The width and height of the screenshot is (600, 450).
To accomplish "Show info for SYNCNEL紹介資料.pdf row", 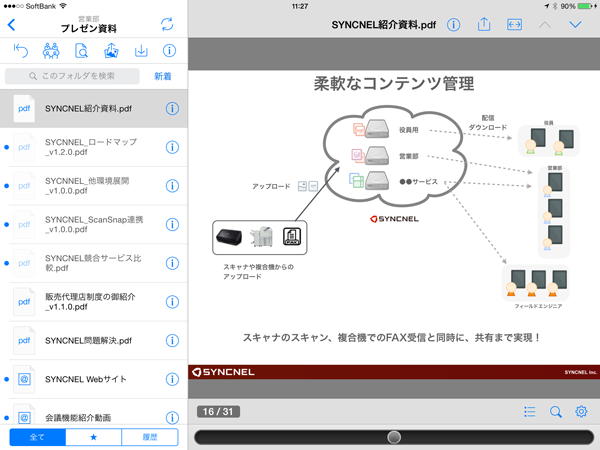I will pyautogui.click(x=172, y=109).
